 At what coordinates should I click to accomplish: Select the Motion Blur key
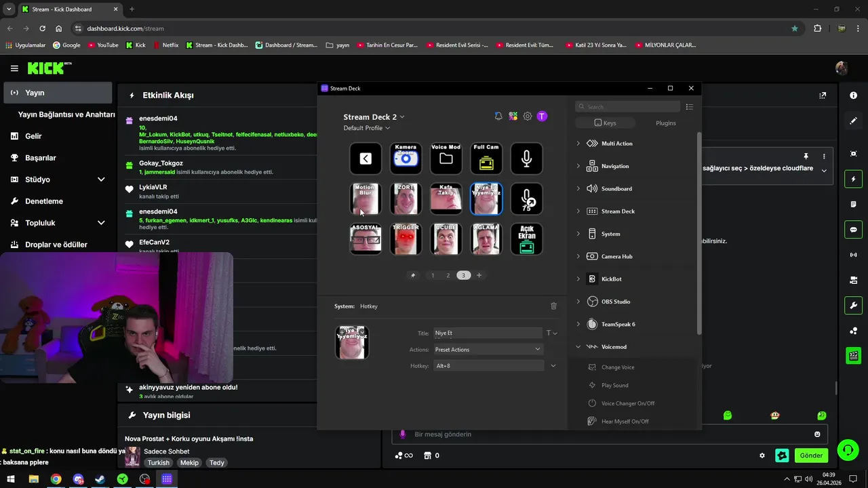tap(366, 199)
